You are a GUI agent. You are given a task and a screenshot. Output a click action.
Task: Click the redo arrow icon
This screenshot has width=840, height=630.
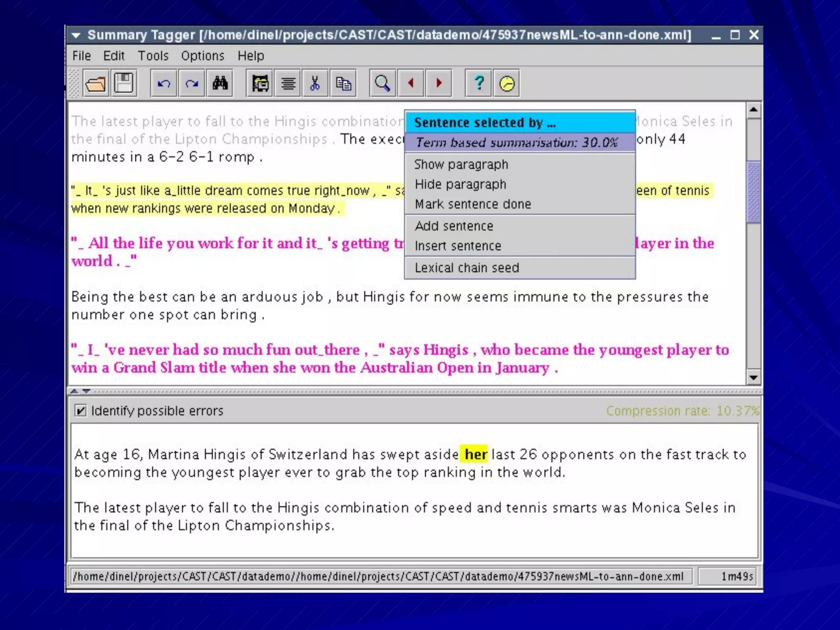[192, 84]
